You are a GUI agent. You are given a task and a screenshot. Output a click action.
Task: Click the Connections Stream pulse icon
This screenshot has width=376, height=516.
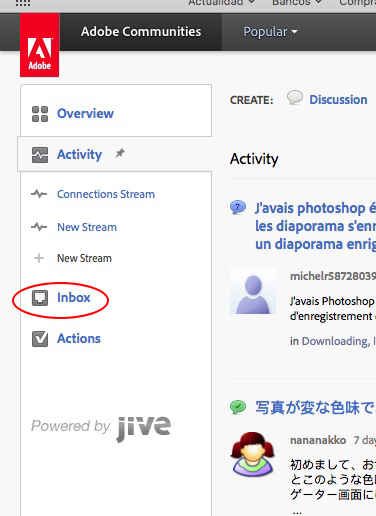(39, 194)
